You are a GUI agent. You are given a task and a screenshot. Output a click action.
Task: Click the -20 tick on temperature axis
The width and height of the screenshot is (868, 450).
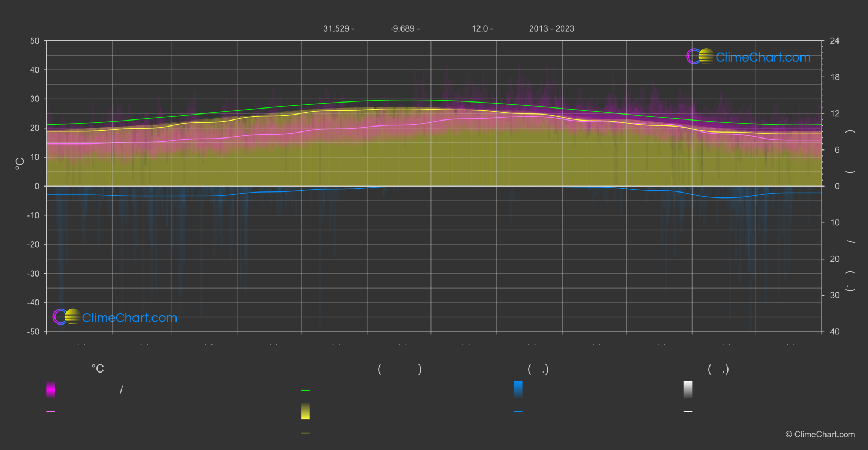[x=33, y=244]
